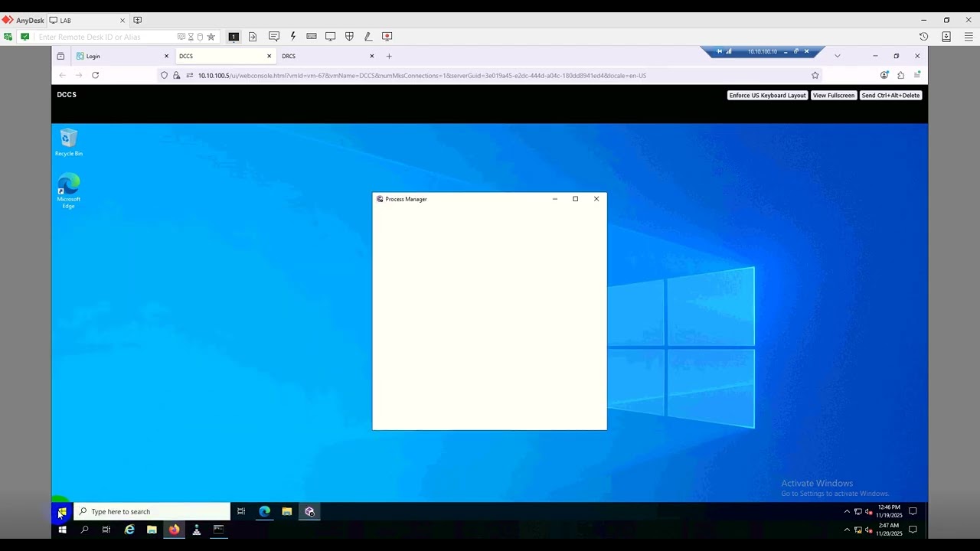The height and width of the screenshot is (551, 980).
Task: Click the Firefox address bar URL
Action: [x=422, y=76]
